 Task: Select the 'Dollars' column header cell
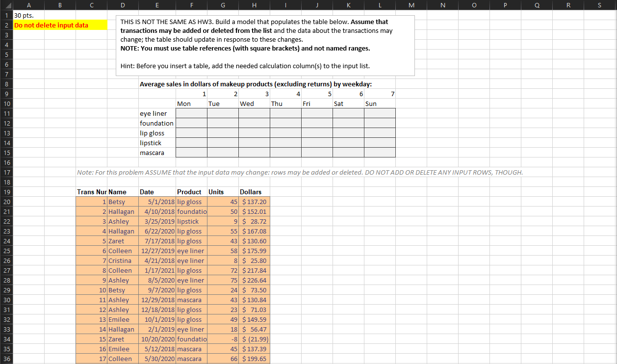tap(254, 192)
